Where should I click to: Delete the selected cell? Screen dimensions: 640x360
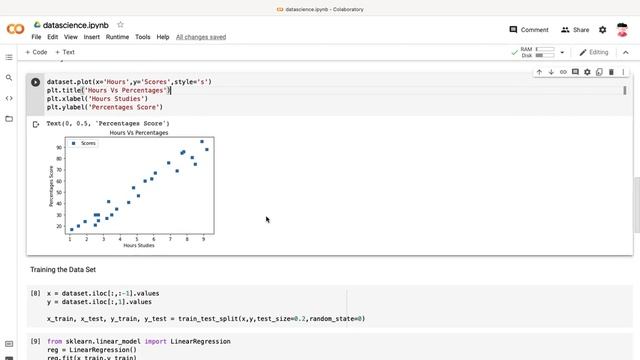tap(611, 72)
